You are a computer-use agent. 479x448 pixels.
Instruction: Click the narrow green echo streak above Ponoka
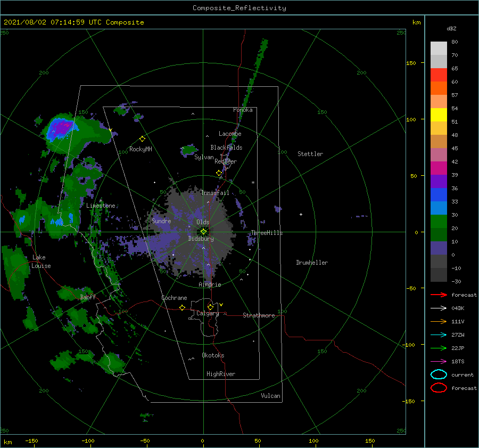(x=255, y=74)
